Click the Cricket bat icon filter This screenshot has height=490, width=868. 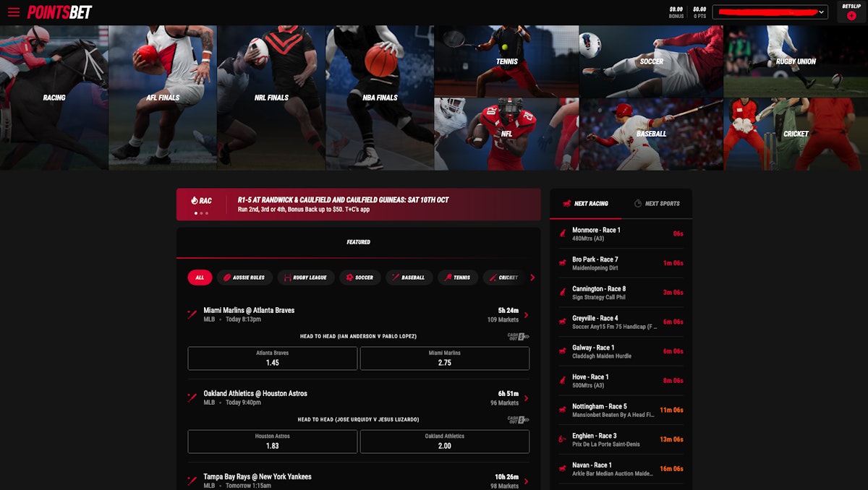point(492,278)
